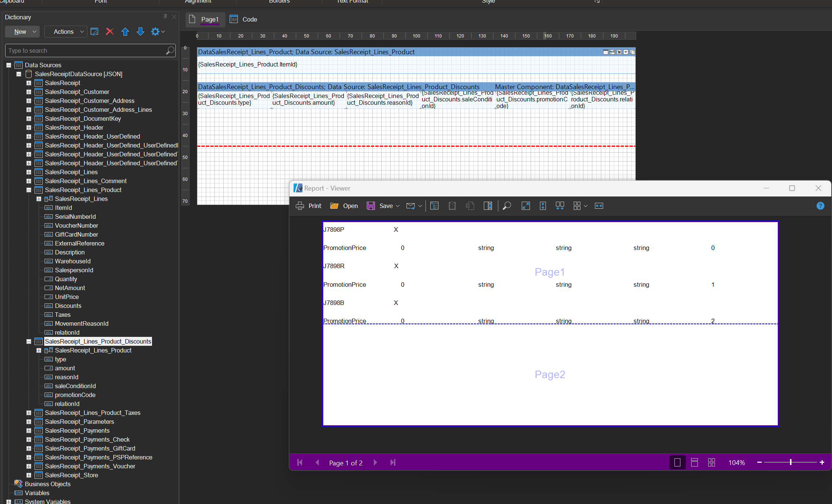Click the Send Email envelope icon
This screenshot has width=832, height=504.
(x=411, y=206)
